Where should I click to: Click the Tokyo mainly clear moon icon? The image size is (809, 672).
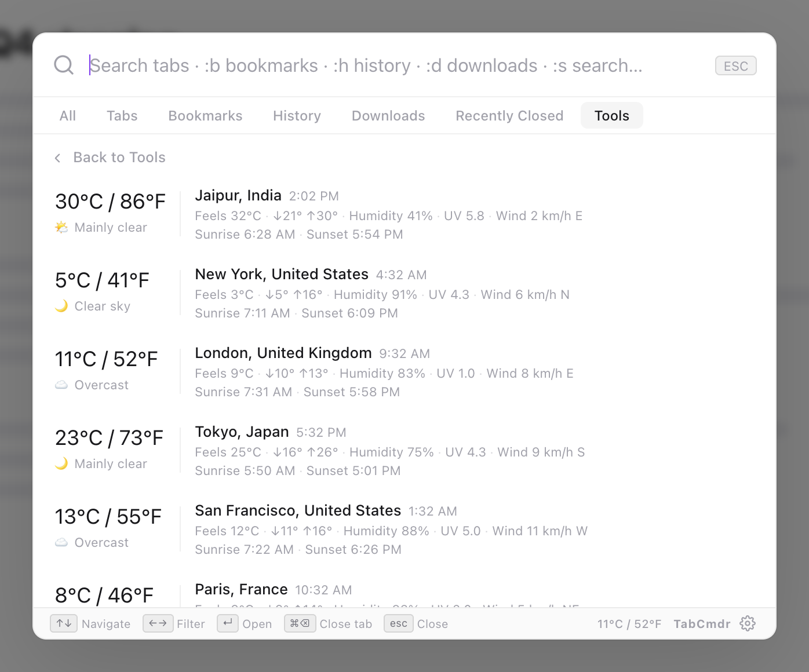coord(61,463)
